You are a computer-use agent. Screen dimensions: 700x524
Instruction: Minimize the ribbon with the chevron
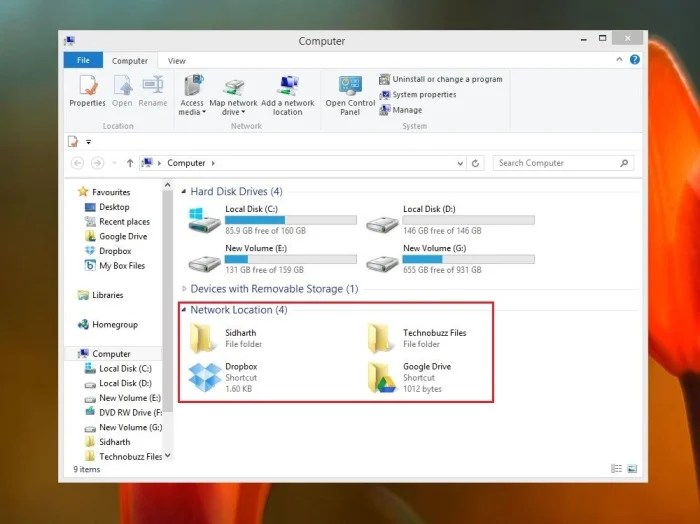pyautogui.click(x=619, y=59)
